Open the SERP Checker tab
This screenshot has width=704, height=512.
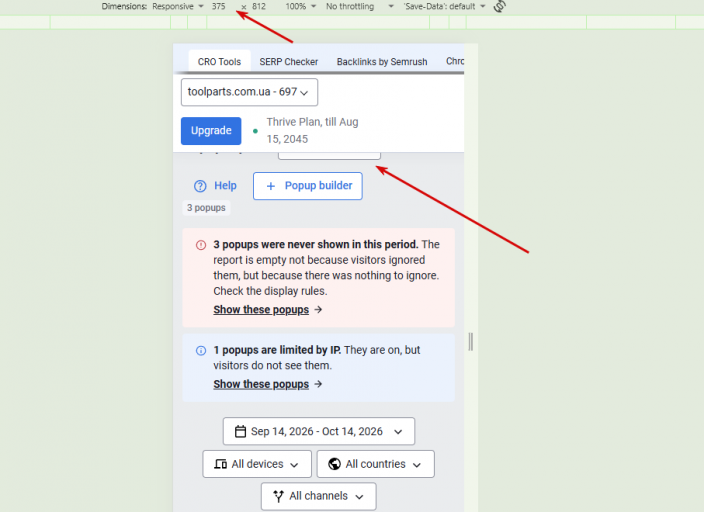(x=289, y=62)
